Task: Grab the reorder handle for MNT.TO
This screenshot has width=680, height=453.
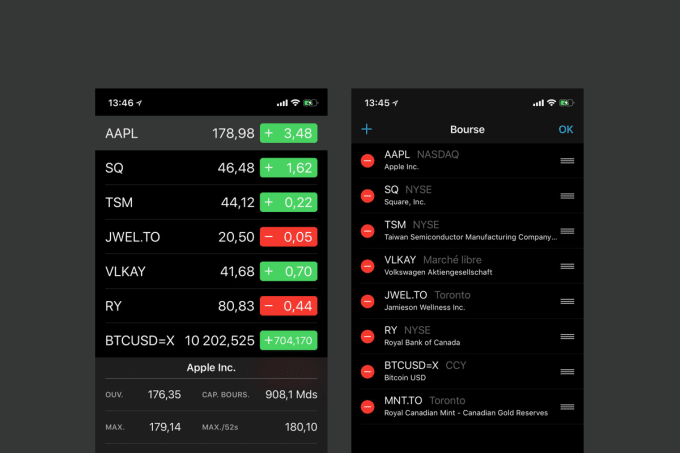Action: pyautogui.click(x=567, y=407)
